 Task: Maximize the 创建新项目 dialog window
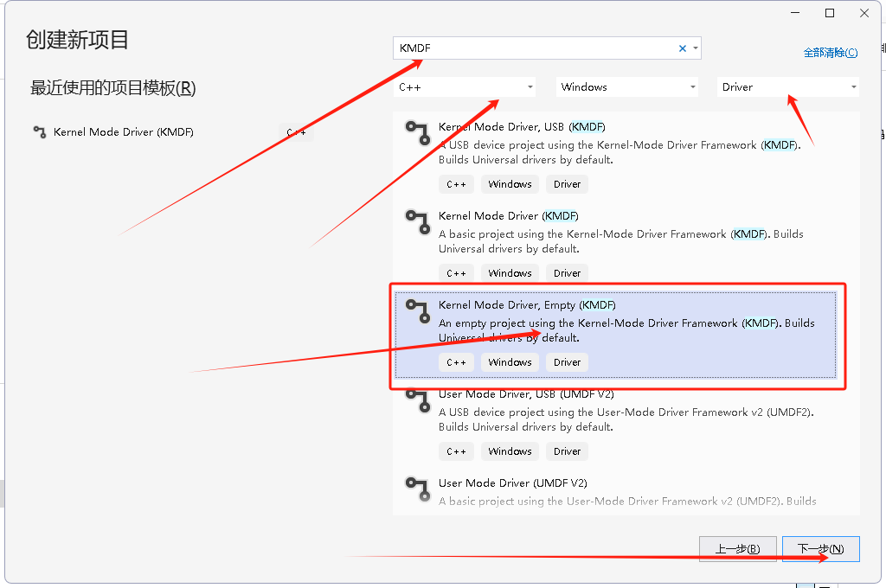[x=830, y=13]
